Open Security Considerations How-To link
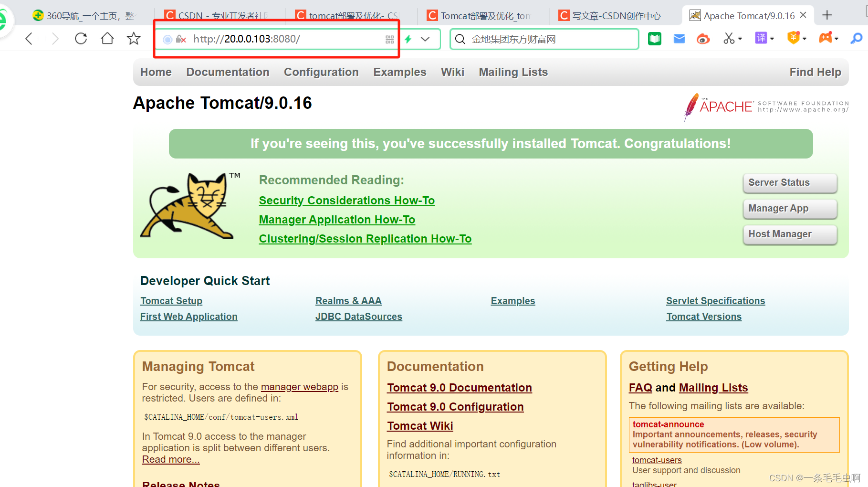 (x=347, y=201)
